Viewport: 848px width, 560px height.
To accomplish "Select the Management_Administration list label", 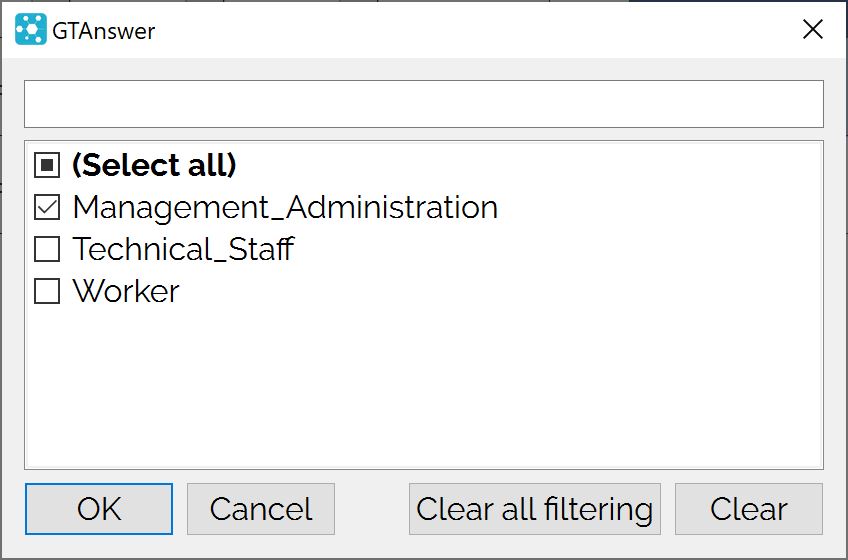I will coord(285,208).
